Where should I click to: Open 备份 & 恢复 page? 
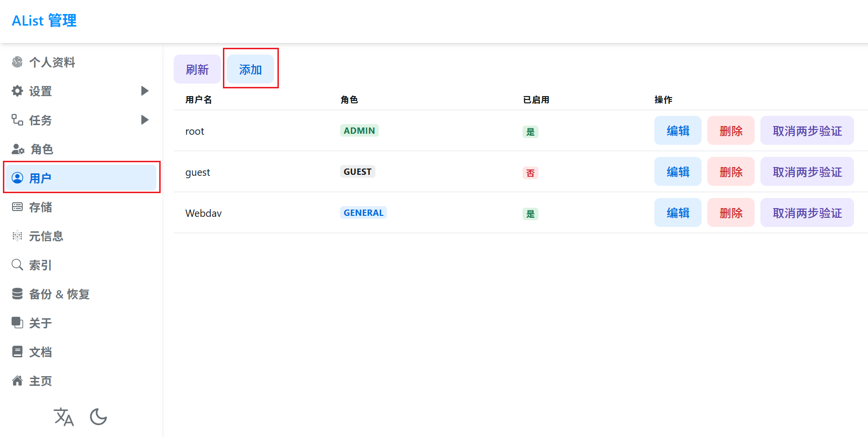[81, 294]
